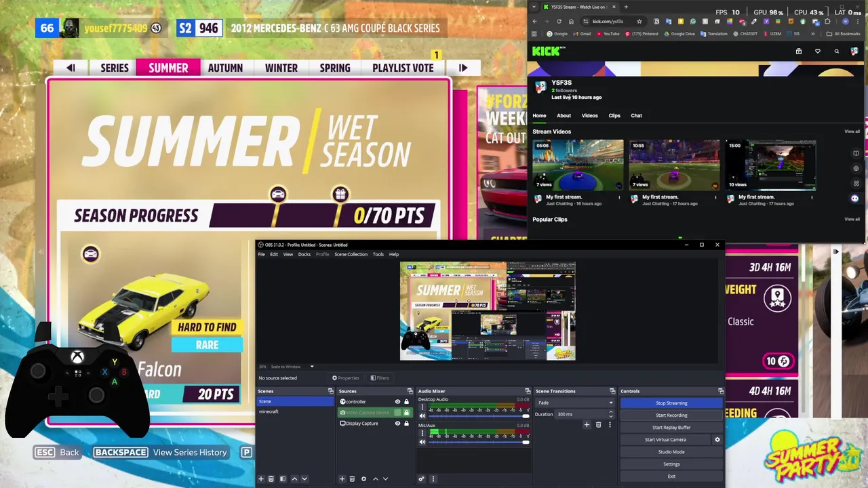This screenshot has height=488, width=868.
Task: Unlock the controller source
Action: tap(407, 402)
